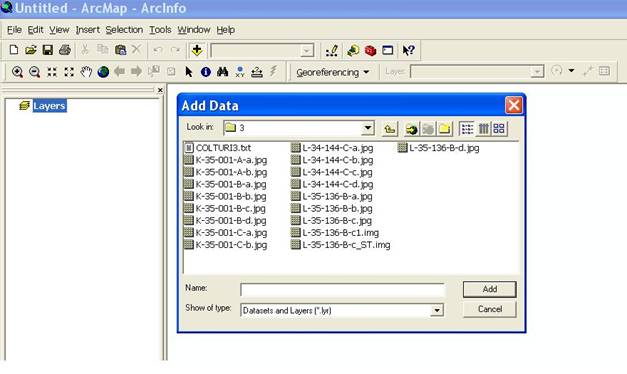Image resolution: width=627 pixels, height=374 pixels.
Task: Switch Add Data to List view
Action: pyautogui.click(x=467, y=129)
